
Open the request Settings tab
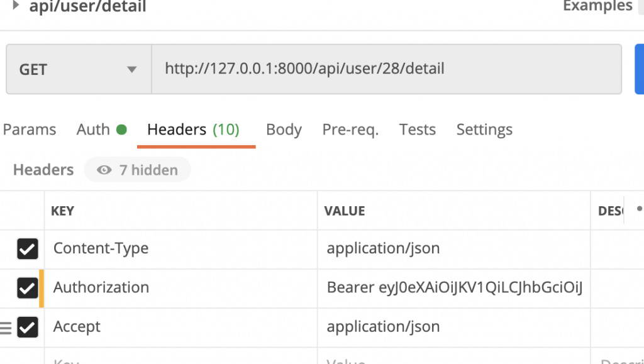point(484,130)
